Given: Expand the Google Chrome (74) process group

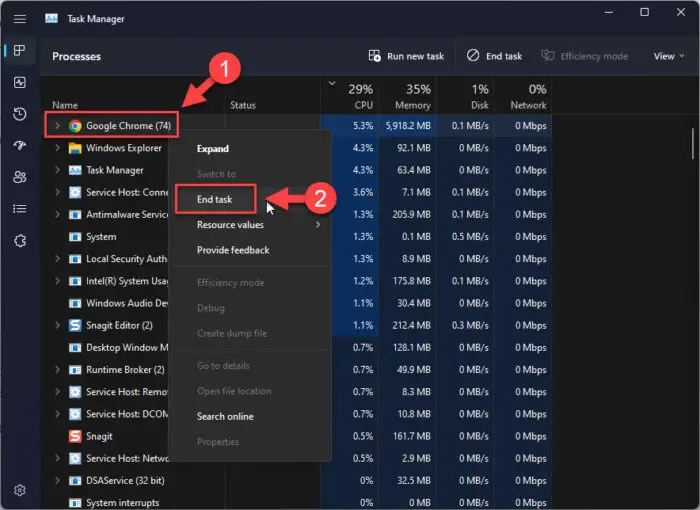Looking at the screenshot, I should point(57,126).
